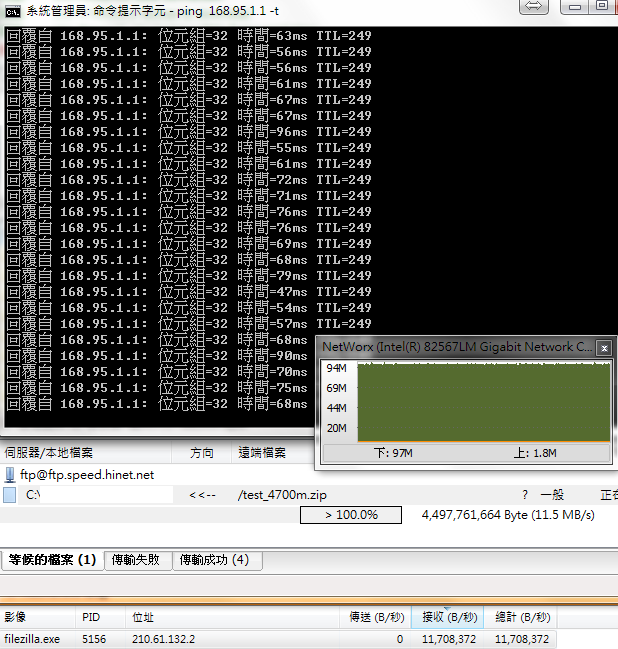Screen dimensions: 618x649
Task: Click the green NetWorx traffic graph
Action: (x=484, y=402)
